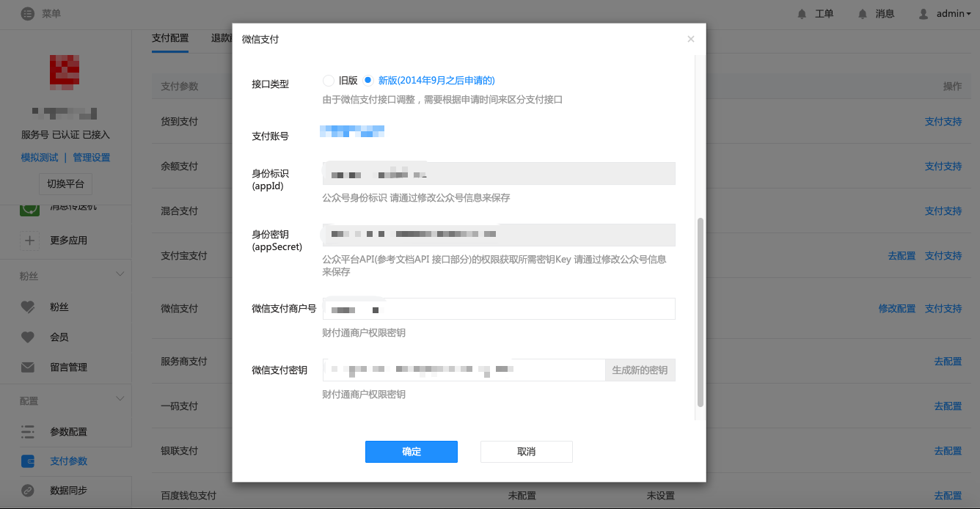Click 去配置 link in 百度钱包支付 row
The height and width of the screenshot is (509, 980).
point(948,496)
